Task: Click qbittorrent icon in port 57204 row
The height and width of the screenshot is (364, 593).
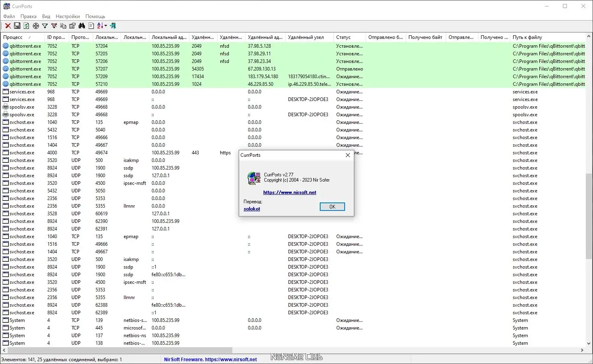Action: pos(6,46)
